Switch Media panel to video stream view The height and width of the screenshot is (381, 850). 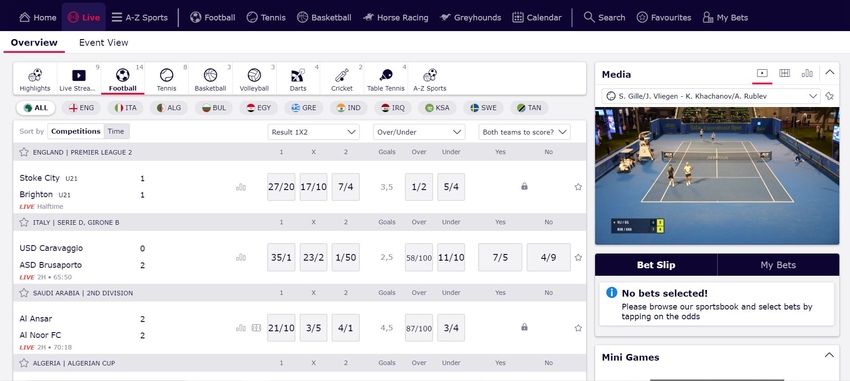click(x=762, y=73)
